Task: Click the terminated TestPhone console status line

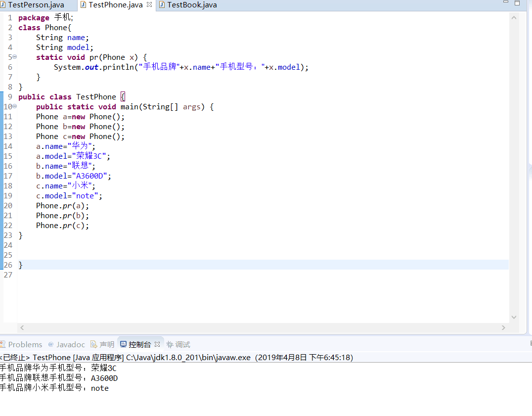Action: click(x=177, y=357)
